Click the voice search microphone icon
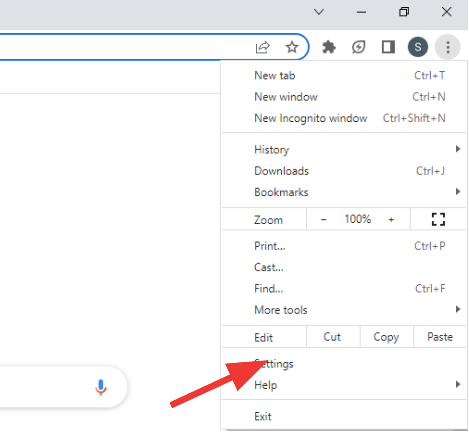 point(101,387)
